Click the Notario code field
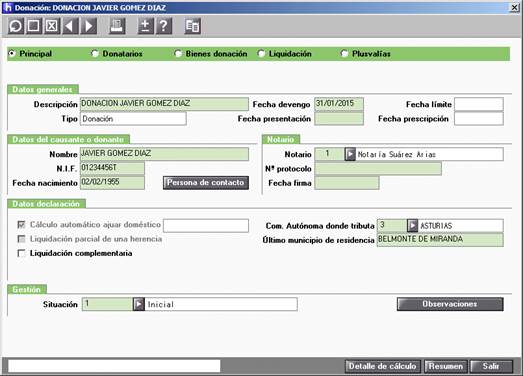The width and height of the screenshot is (523, 376). coord(330,154)
